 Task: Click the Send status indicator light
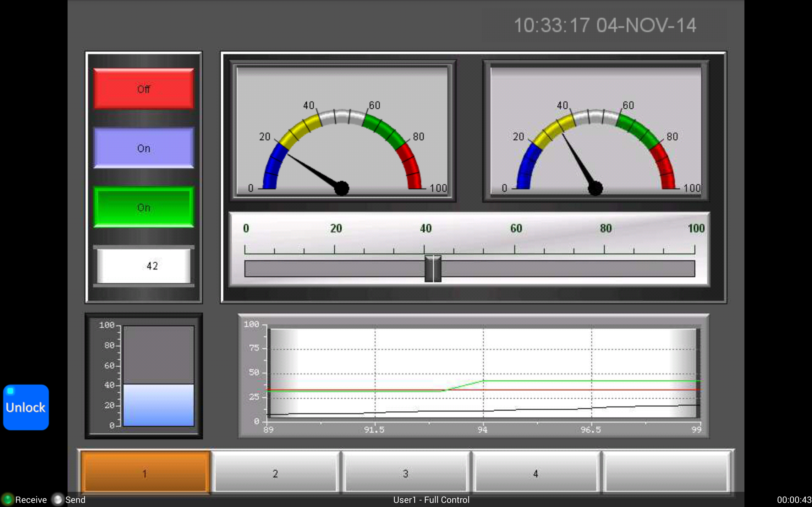58,500
